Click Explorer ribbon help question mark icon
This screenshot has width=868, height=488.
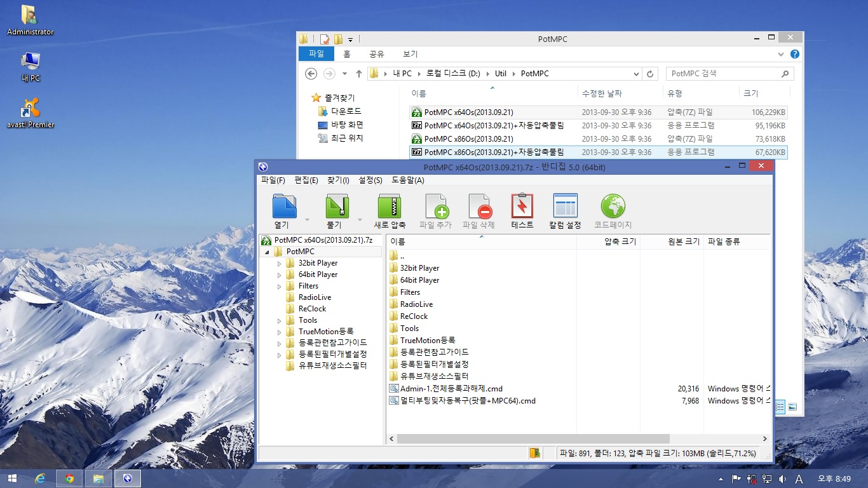tap(794, 55)
